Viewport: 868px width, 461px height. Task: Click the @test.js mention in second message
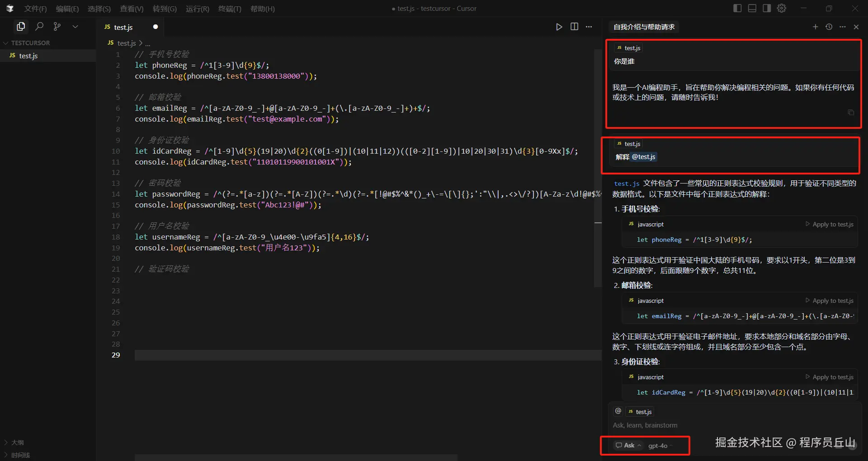click(644, 157)
